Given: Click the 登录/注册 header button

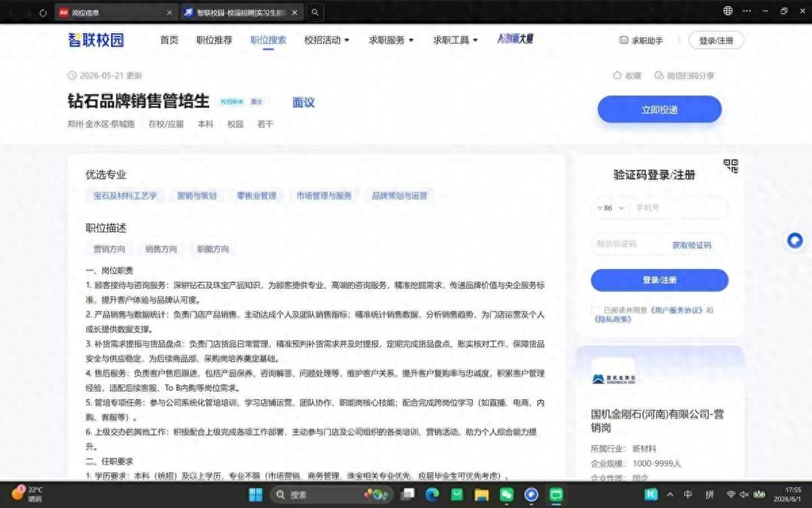Looking at the screenshot, I should click(717, 41).
